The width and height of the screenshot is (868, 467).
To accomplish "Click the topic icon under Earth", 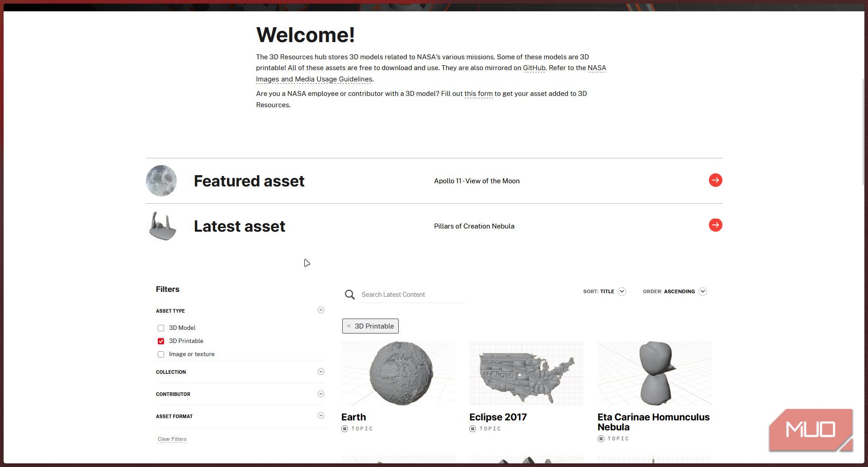I will (344, 429).
